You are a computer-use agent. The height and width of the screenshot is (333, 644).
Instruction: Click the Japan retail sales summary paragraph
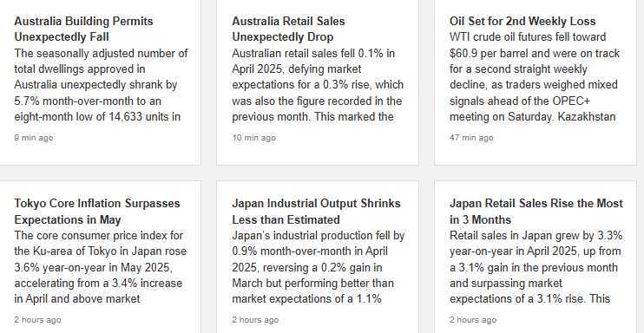click(x=536, y=267)
